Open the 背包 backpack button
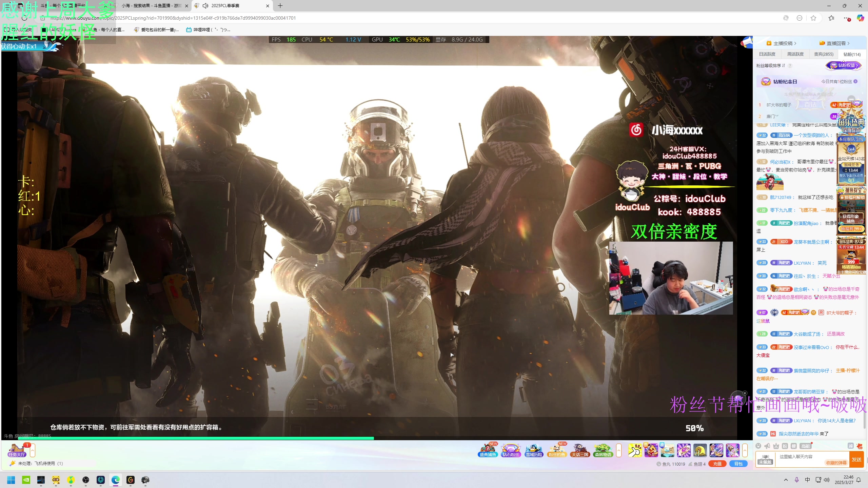The image size is (868, 488). (x=738, y=464)
